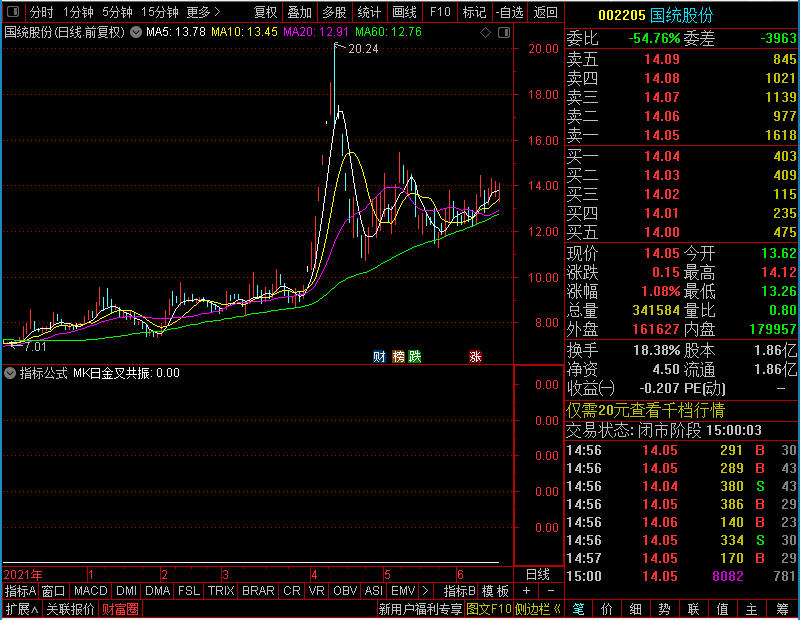800x620 pixels.
Task: Open the 新用户福利专享 link
Action: click(420, 609)
